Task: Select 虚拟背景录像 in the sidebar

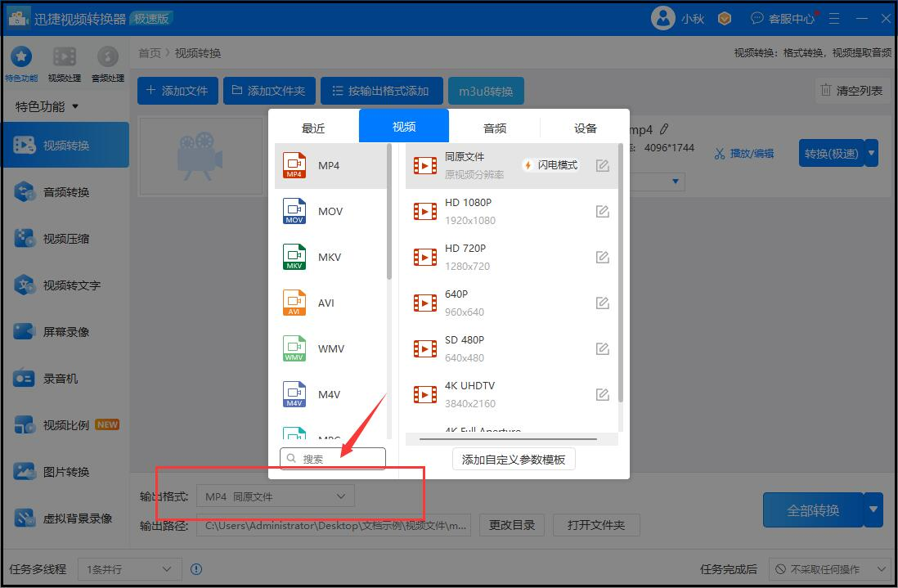Action: point(65,518)
